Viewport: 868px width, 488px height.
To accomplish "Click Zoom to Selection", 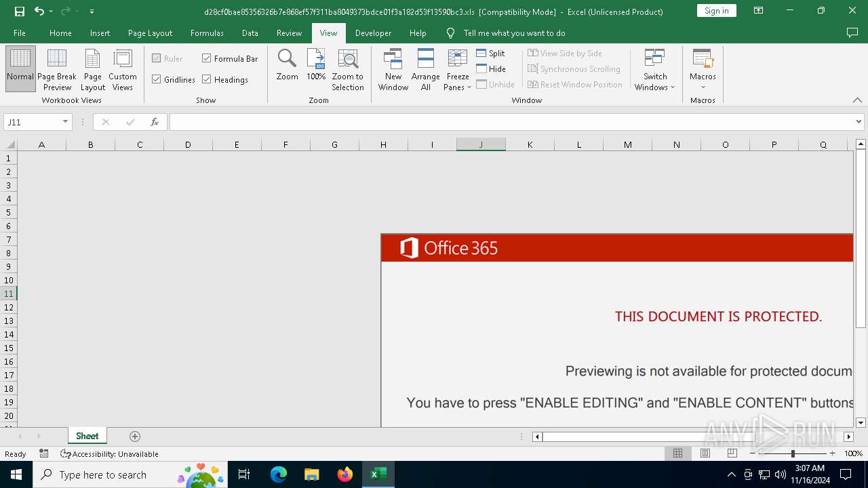I will [348, 68].
